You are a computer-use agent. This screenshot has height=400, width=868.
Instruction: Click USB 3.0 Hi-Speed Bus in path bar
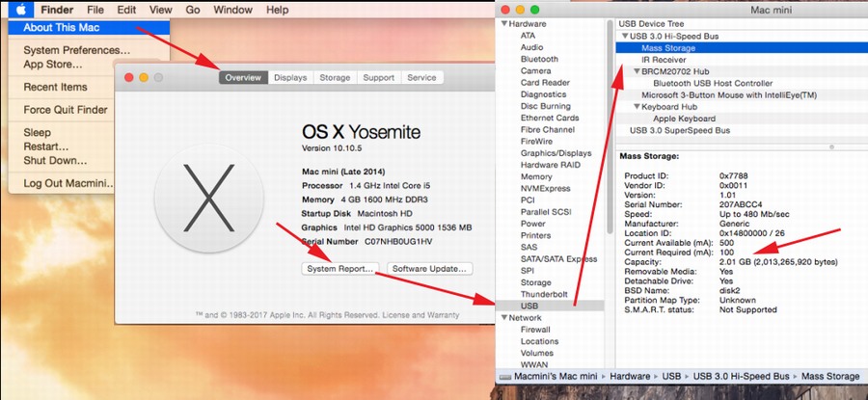point(742,376)
